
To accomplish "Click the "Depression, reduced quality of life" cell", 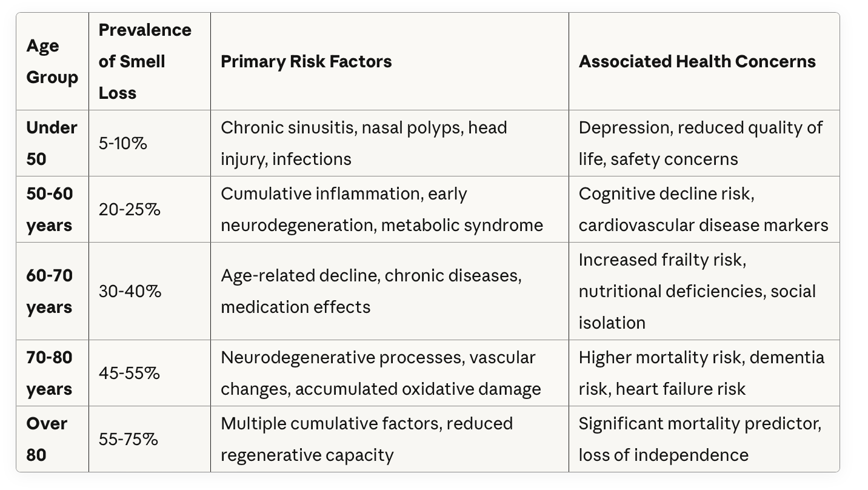I will [x=700, y=143].
